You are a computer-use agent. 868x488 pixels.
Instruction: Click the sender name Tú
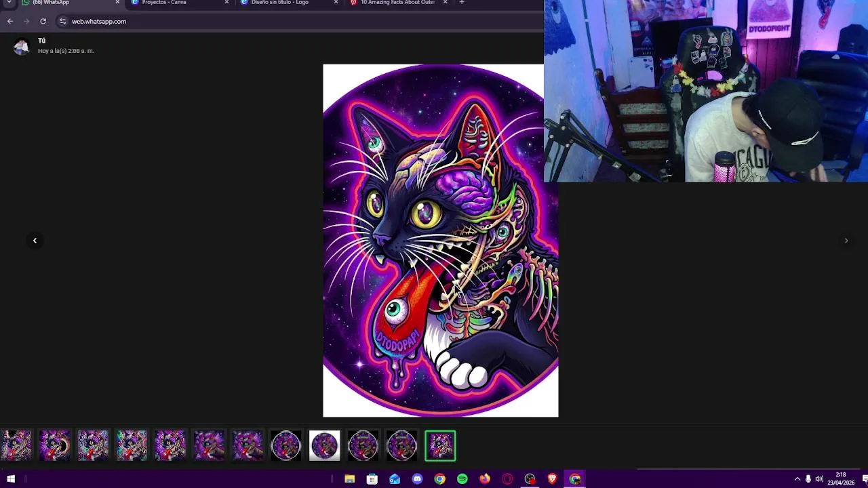(x=41, y=41)
